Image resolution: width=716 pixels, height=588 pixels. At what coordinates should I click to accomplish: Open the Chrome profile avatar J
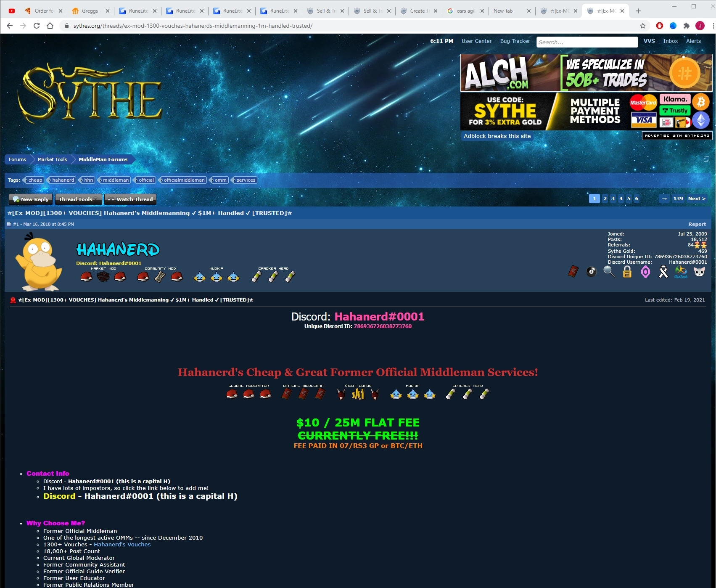pyautogui.click(x=700, y=26)
